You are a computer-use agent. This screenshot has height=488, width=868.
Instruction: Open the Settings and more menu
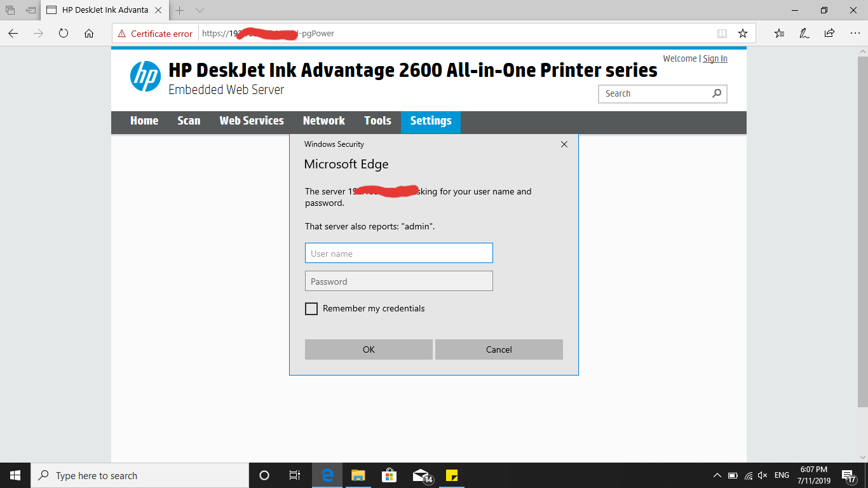pyautogui.click(x=855, y=33)
